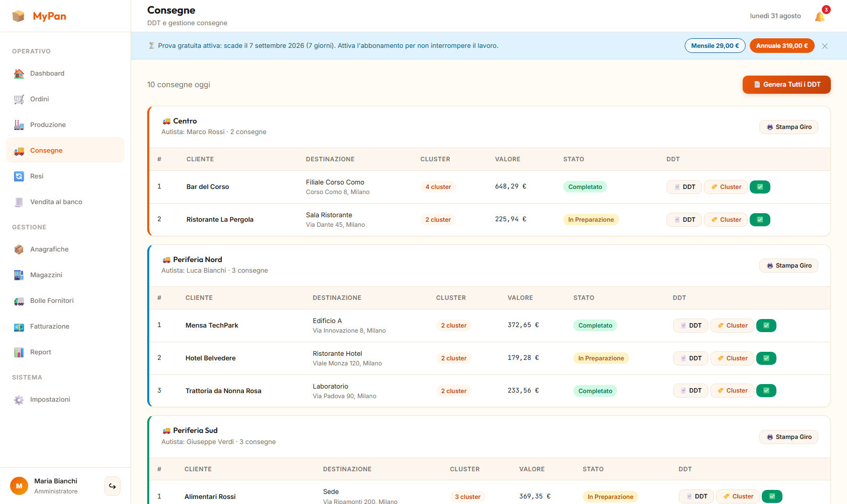Image resolution: width=847 pixels, height=504 pixels.
Task: Open the notifications bell
Action: click(820, 17)
